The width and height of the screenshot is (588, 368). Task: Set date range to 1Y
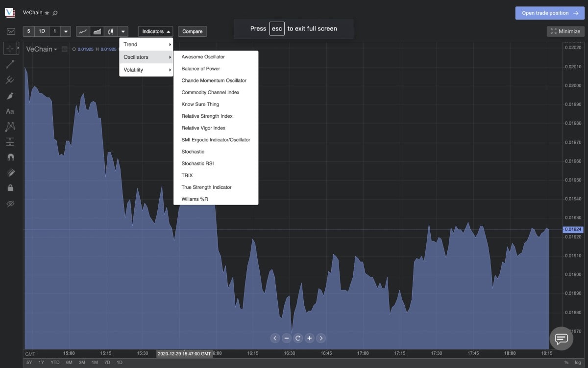[41, 363]
